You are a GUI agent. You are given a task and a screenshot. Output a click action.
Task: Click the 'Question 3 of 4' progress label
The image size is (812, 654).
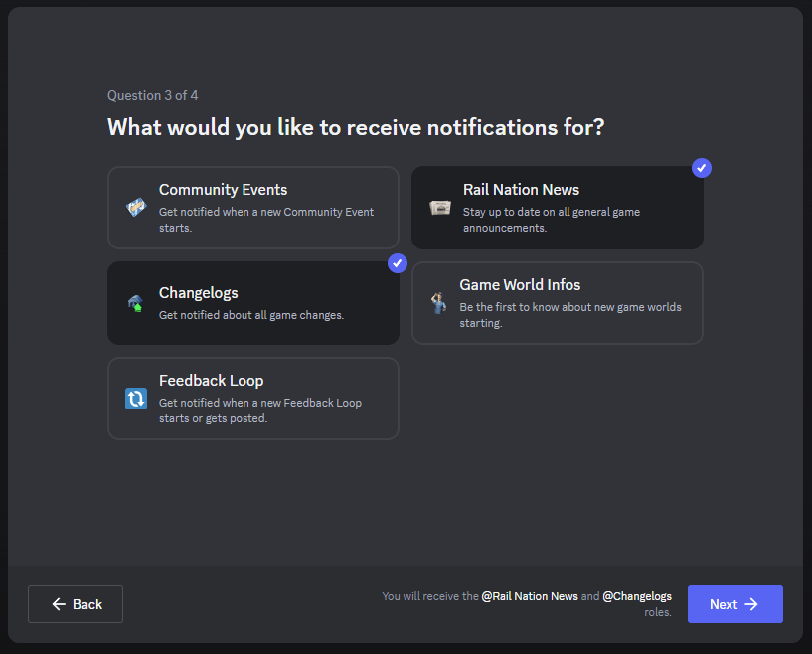pyautogui.click(x=152, y=95)
